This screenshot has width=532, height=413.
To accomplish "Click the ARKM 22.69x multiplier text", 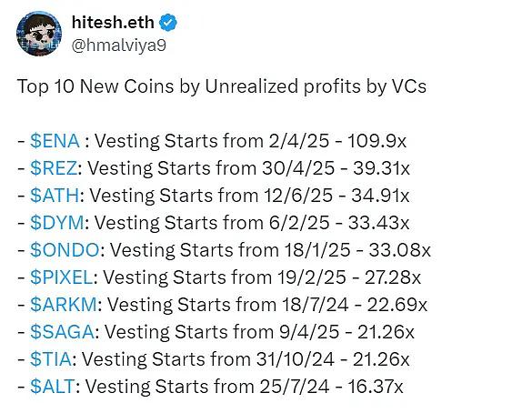I will (x=397, y=305).
